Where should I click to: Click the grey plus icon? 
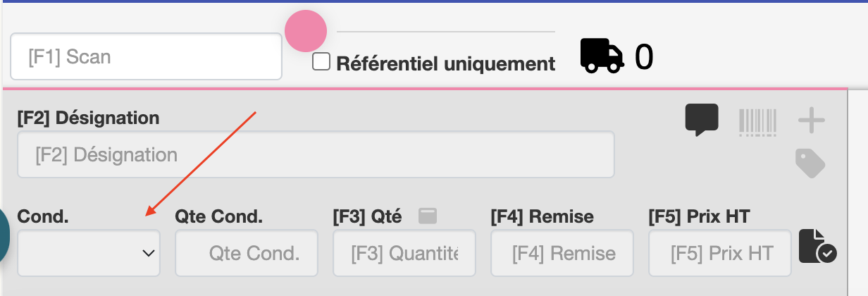[x=811, y=121]
